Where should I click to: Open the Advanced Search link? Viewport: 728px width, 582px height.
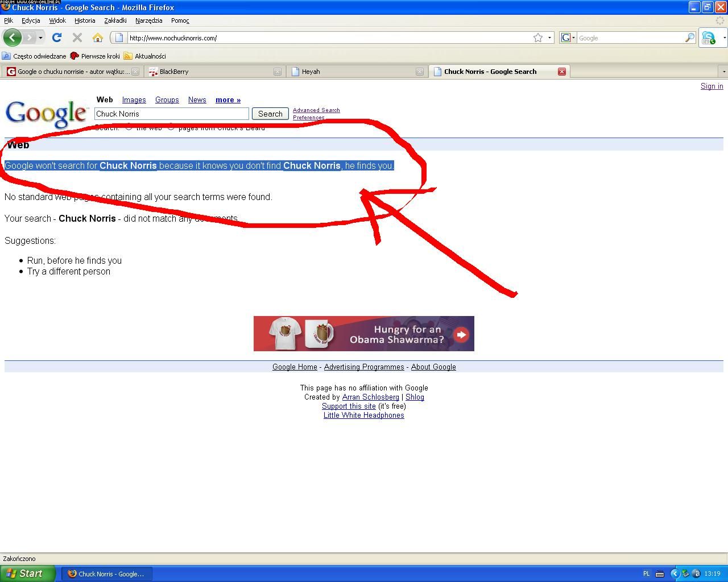316,110
